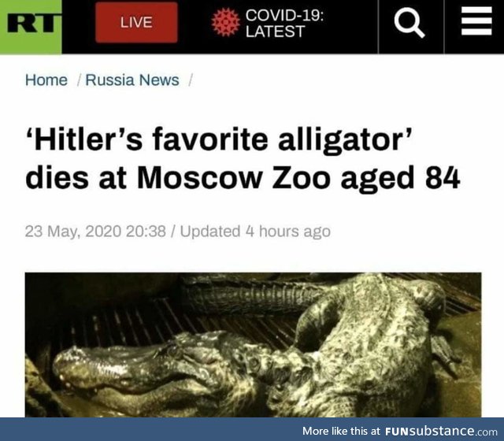Image resolution: width=504 pixels, height=441 pixels.
Task: Open Russia News section
Action: [x=132, y=80]
